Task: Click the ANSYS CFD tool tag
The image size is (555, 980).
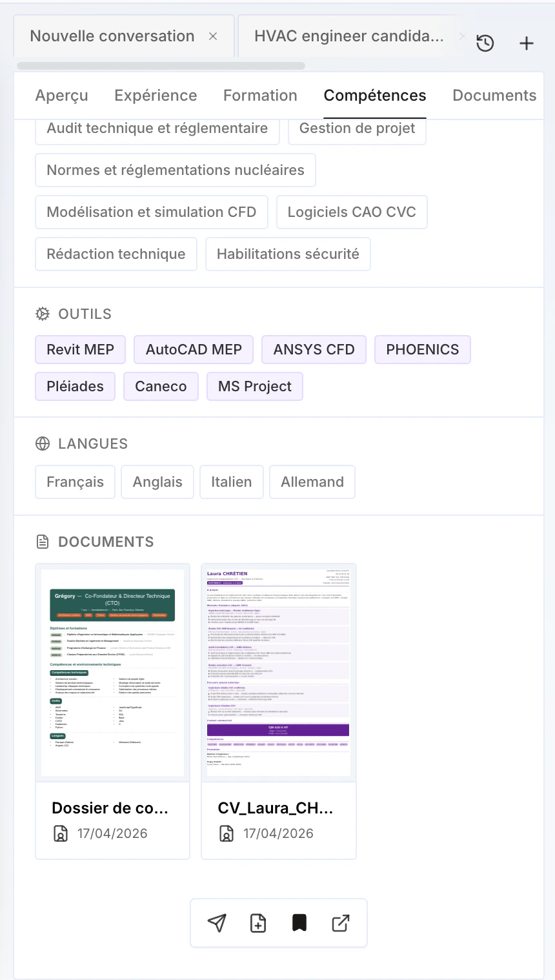Action: click(314, 349)
